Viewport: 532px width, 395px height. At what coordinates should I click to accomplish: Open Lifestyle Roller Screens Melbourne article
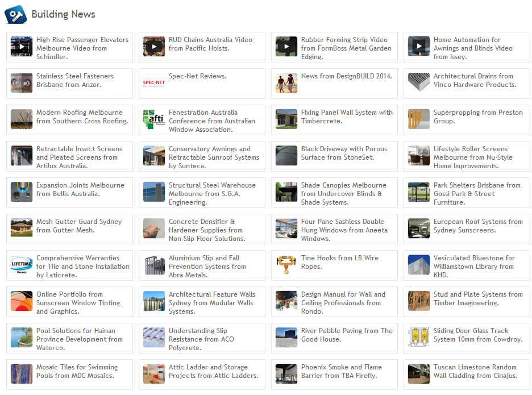coord(473,157)
